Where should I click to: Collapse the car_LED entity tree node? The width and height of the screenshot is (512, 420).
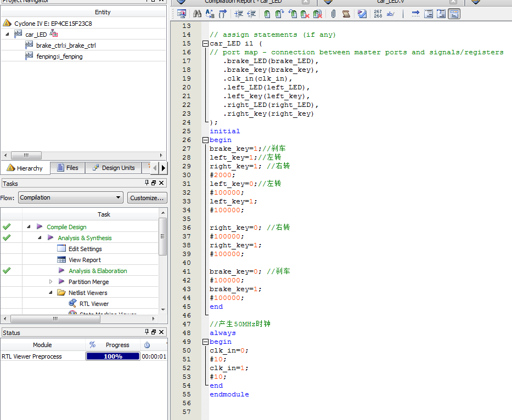click(7, 34)
